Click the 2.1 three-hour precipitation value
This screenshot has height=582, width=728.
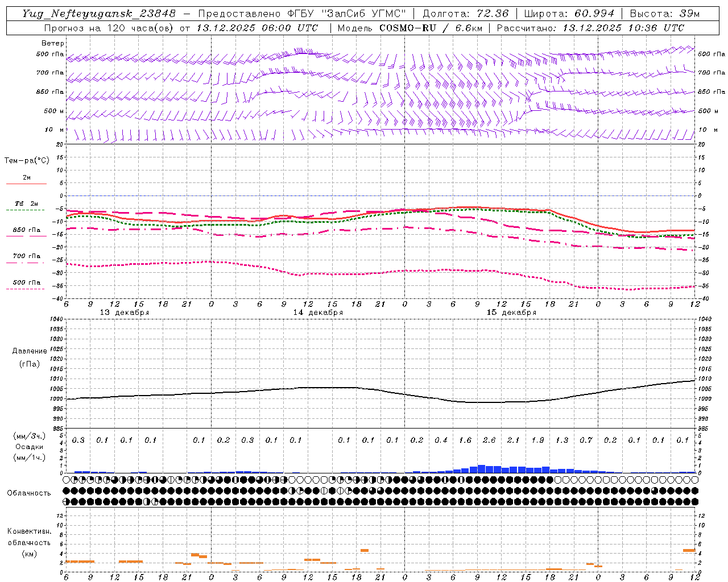click(514, 440)
